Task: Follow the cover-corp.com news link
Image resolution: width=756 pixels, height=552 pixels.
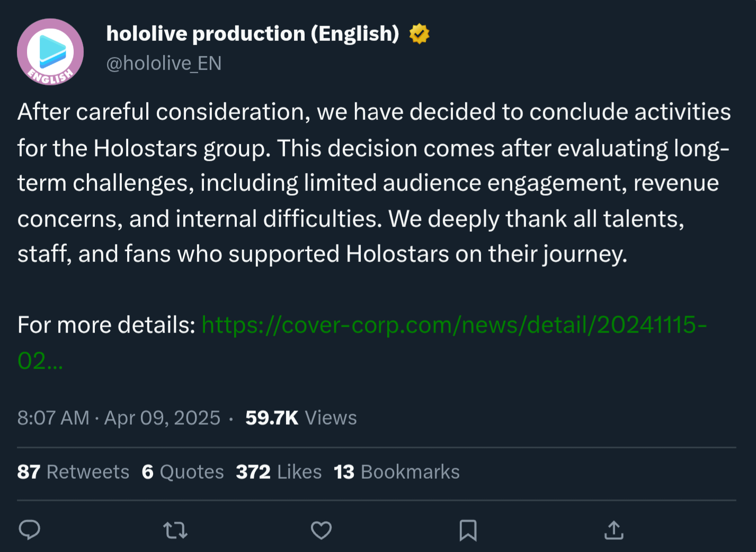Action: (x=454, y=325)
